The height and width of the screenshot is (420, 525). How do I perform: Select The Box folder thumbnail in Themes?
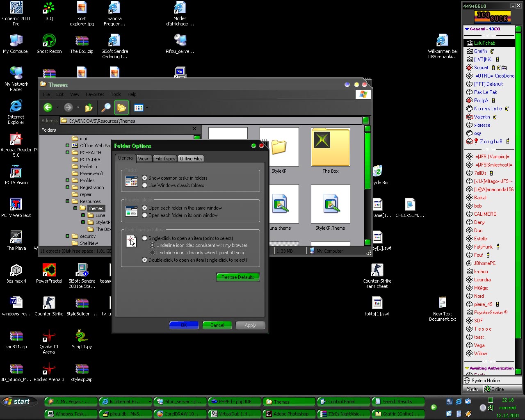pyautogui.click(x=331, y=151)
